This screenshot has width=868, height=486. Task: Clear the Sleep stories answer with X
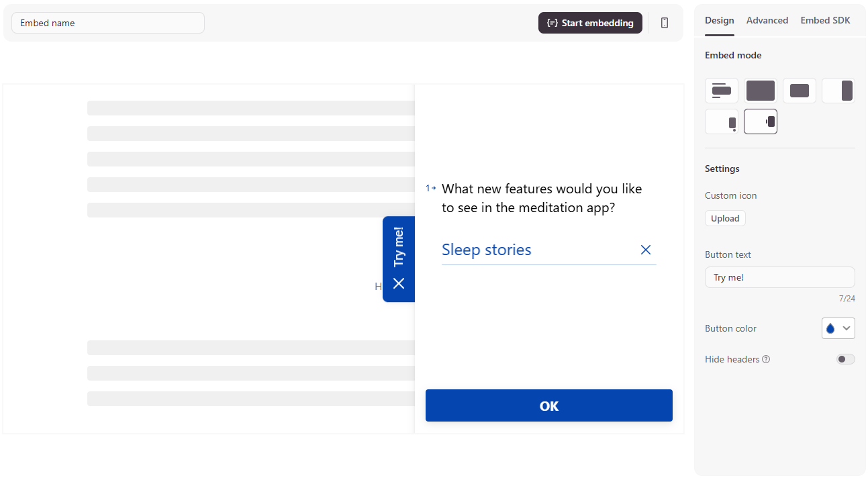point(646,250)
